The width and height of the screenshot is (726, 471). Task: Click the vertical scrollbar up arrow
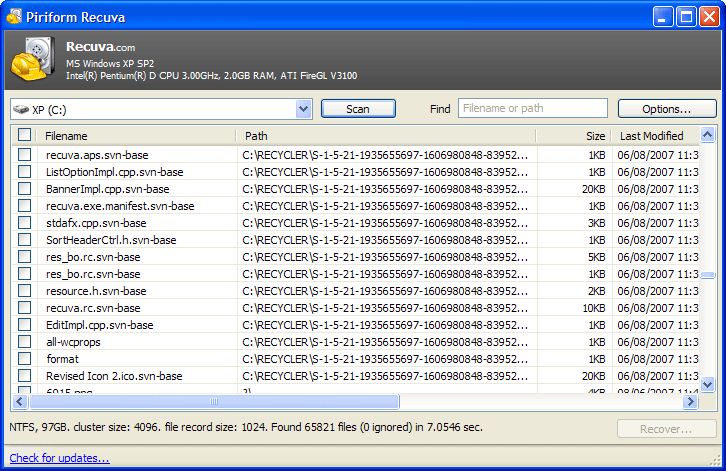pyautogui.click(x=707, y=135)
